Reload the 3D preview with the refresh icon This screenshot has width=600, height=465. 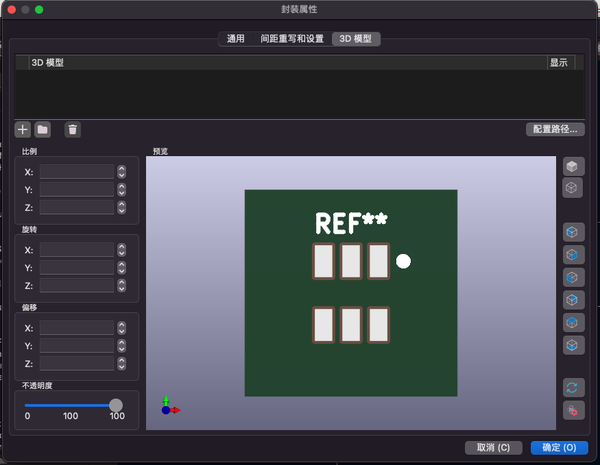click(x=573, y=388)
